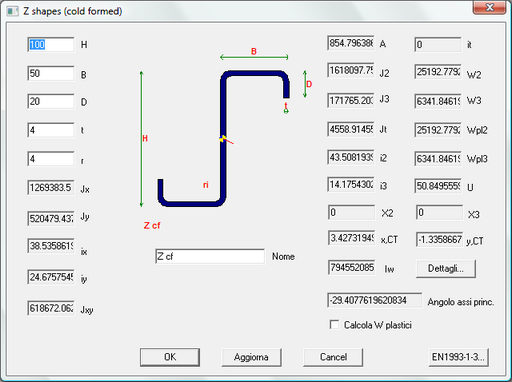Screen dimensions: 512x382
Task: Click the radius r input field
Action: (x=51, y=159)
